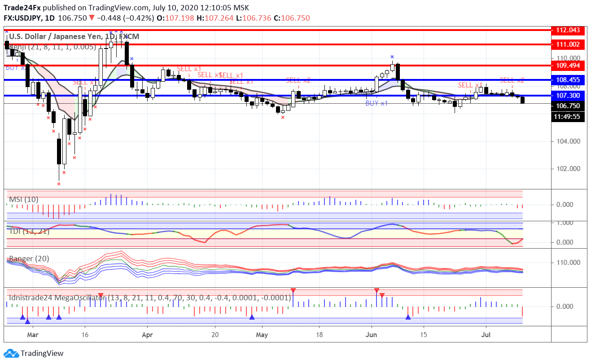Click the countdown timer label 11:49:55

(x=569, y=116)
